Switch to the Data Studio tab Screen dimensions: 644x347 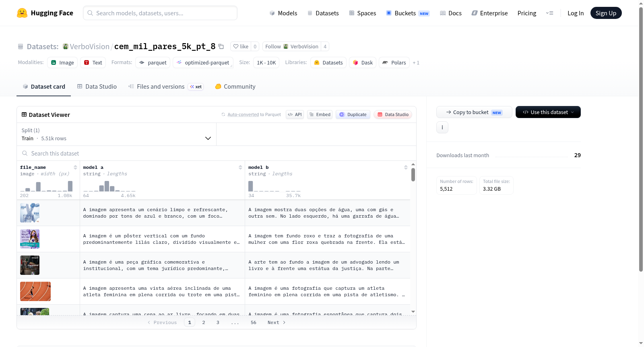click(97, 87)
